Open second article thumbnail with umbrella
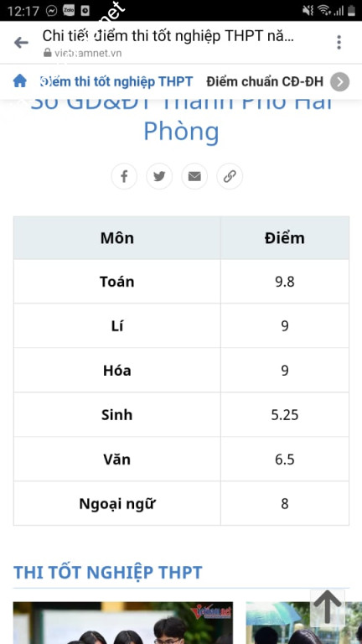This screenshot has width=362, height=644. coord(303,623)
